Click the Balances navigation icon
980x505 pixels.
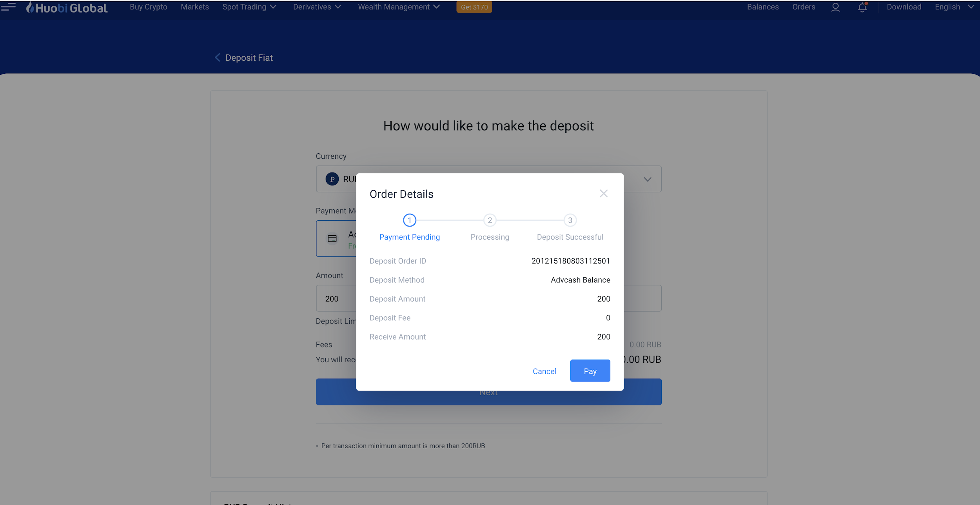point(762,7)
